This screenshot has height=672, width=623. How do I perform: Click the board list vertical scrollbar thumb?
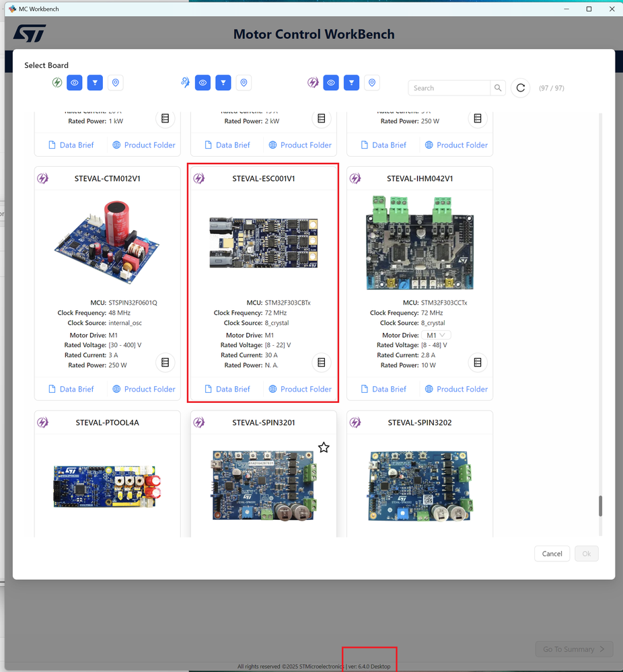pos(600,506)
